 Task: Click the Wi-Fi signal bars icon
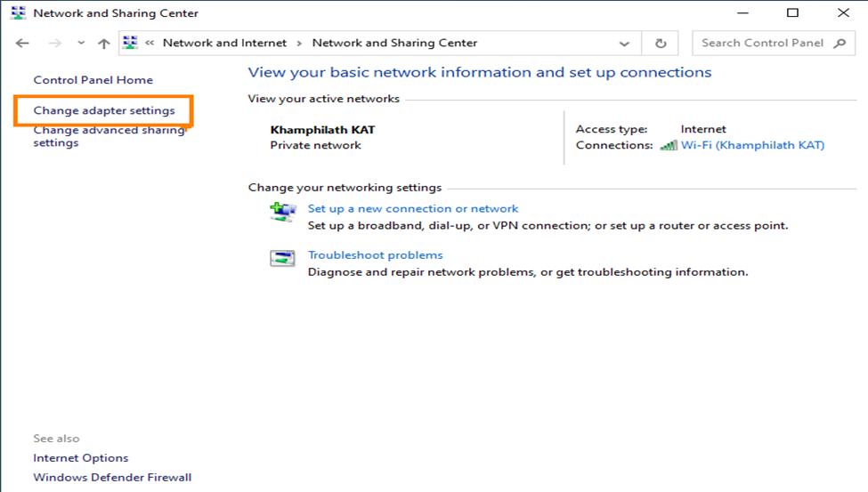coord(669,145)
